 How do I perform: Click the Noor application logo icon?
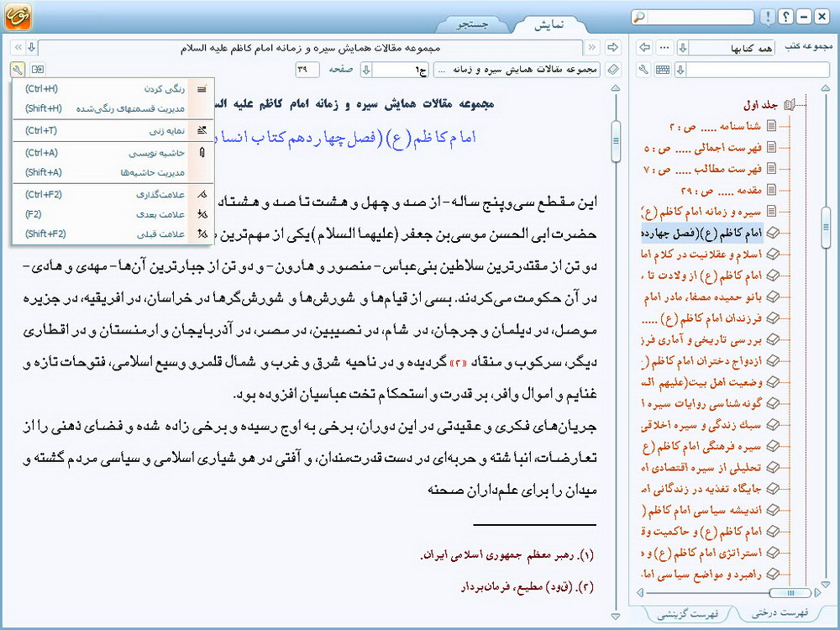pos(18,18)
